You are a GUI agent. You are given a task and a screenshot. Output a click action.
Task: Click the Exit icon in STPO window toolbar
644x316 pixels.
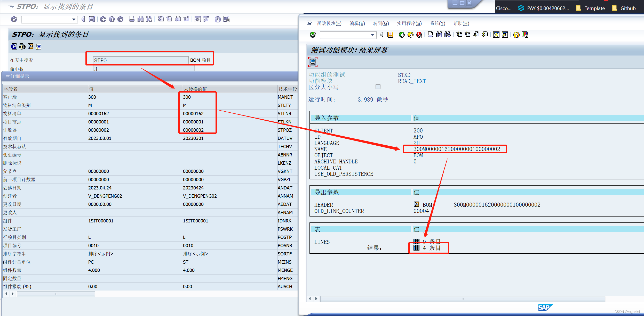[112, 19]
